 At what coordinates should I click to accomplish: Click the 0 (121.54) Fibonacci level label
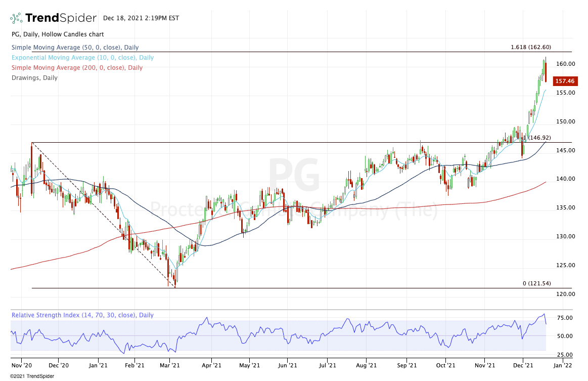click(x=536, y=283)
